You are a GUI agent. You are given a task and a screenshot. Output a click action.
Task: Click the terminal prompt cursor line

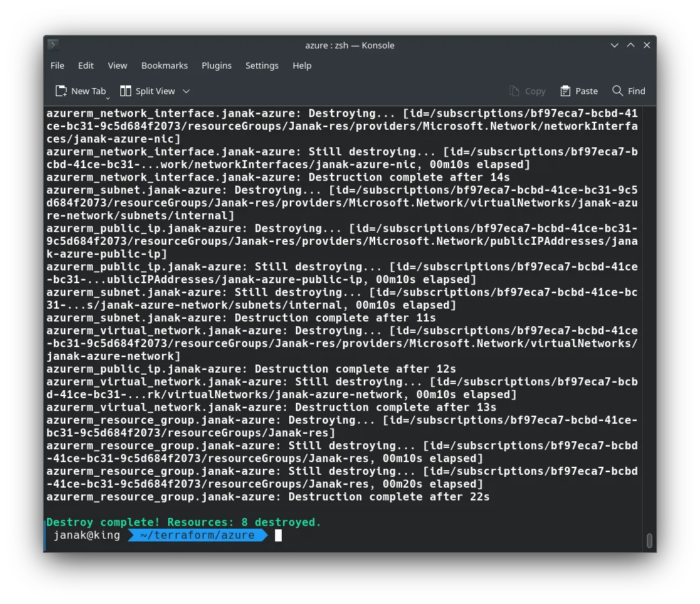[x=278, y=535]
